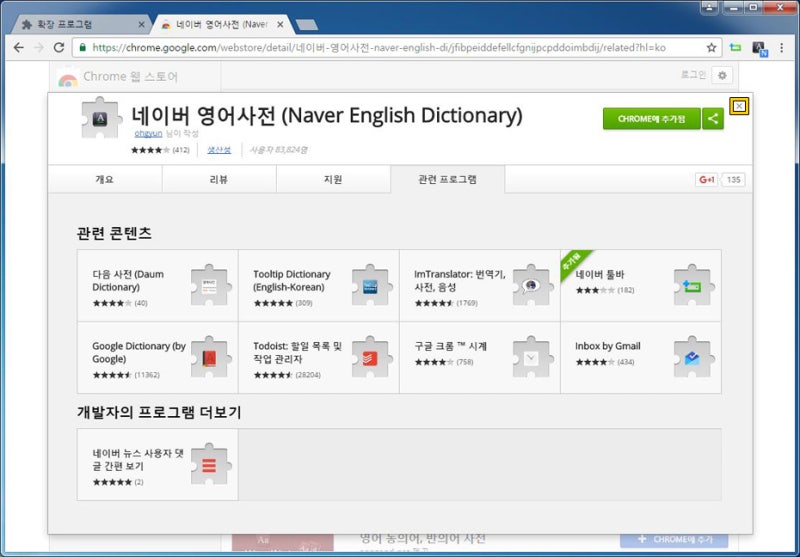Close the 네이버 영어사전 browser tab
The height and width of the screenshot is (557, 800).
point(280,24)
